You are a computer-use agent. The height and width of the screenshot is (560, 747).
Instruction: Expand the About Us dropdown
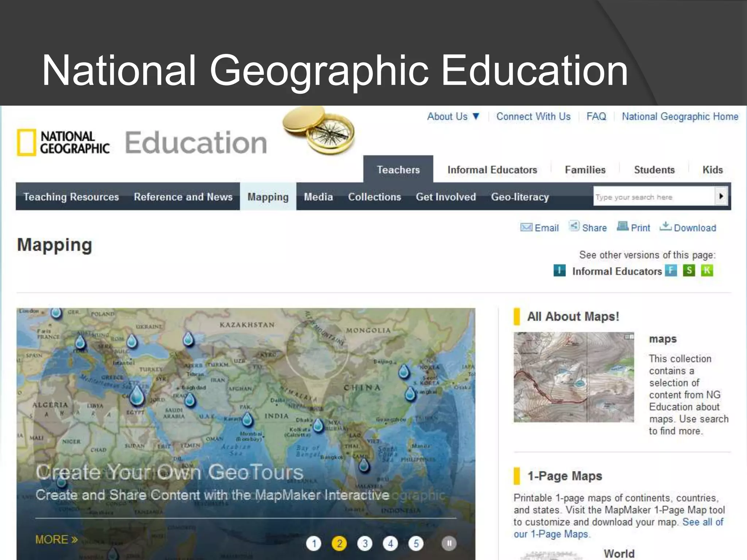[453, 117]
